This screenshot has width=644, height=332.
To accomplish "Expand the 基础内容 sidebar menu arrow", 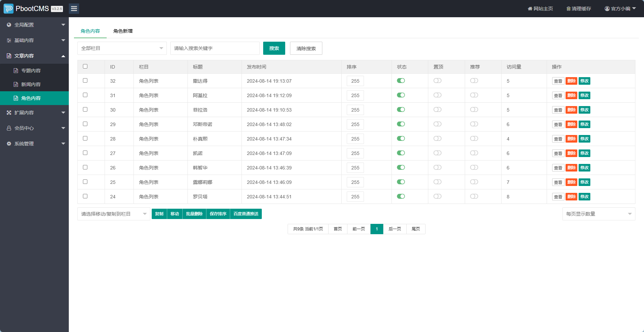I will tap(63, 40).
